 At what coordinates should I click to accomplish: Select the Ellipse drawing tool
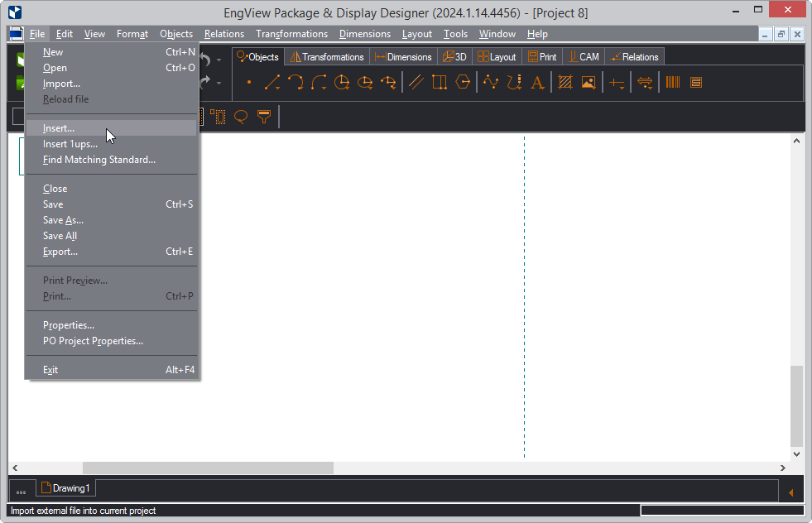(365, 82)
